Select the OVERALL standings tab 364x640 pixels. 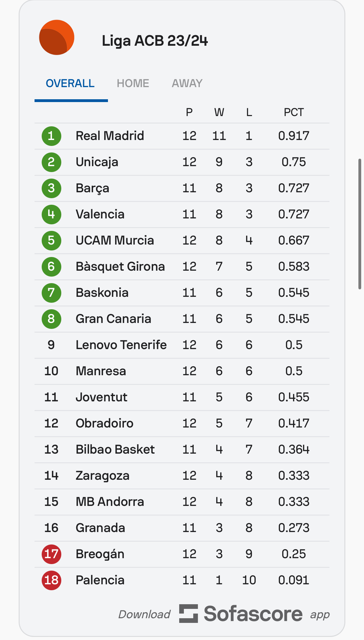tap(70, 83)
